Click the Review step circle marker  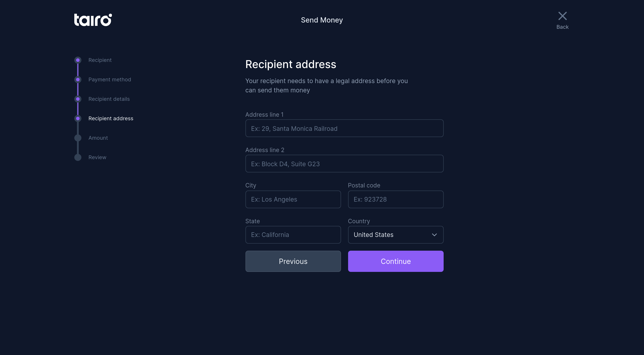coord(78,157)
